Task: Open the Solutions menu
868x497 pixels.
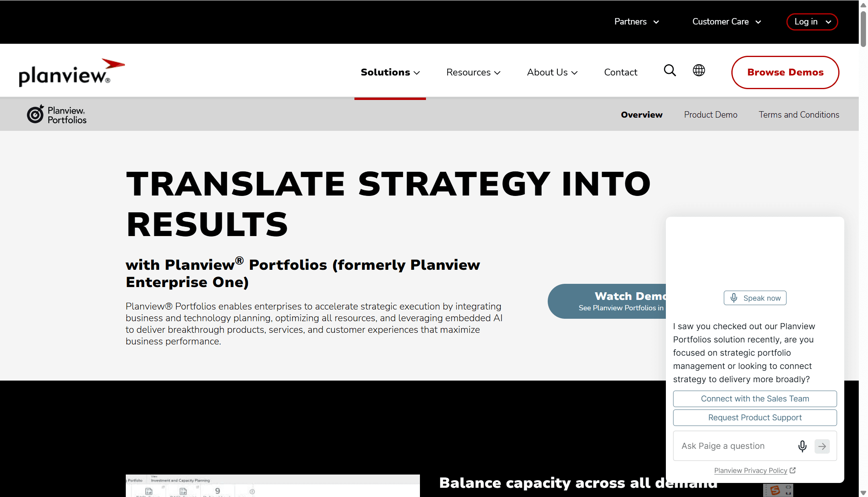Action: (x=390, y=72)
